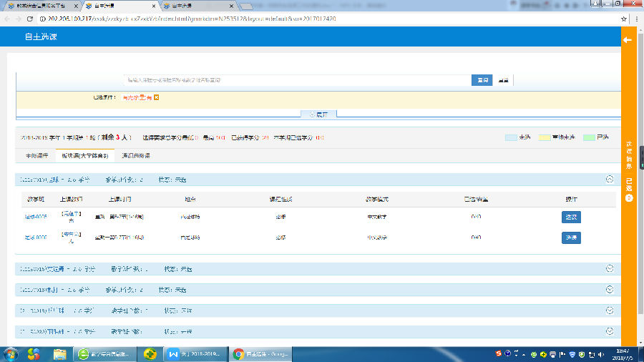Click the 重置 reset button beside search
The width and height of the screenshot is (644, 362).
[504, 80]
